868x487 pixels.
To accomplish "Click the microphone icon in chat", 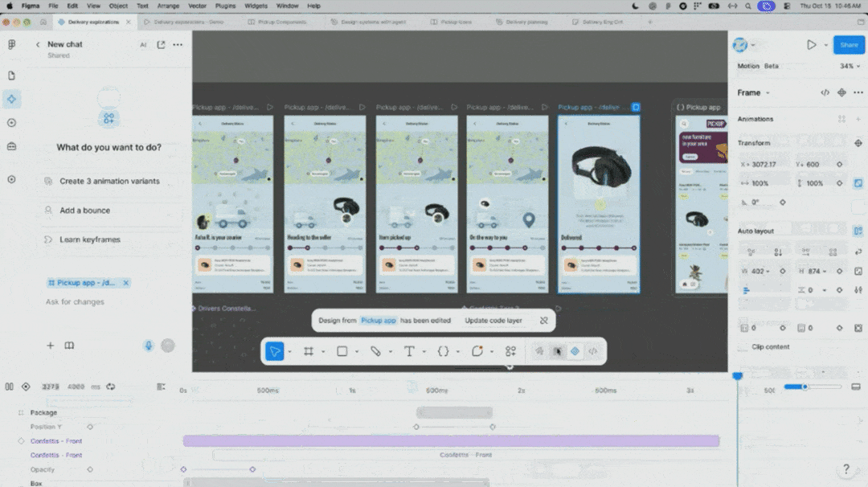I will (149, 346).
